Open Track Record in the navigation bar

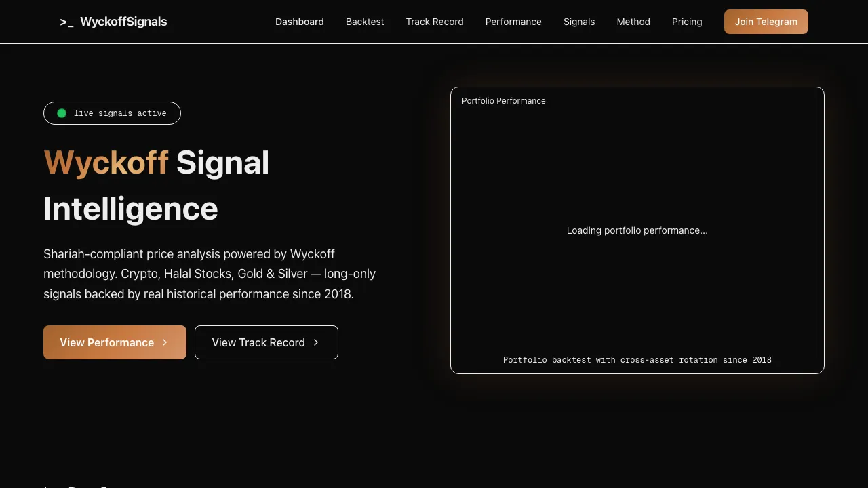pyautogui.click(x=435, y=22)
